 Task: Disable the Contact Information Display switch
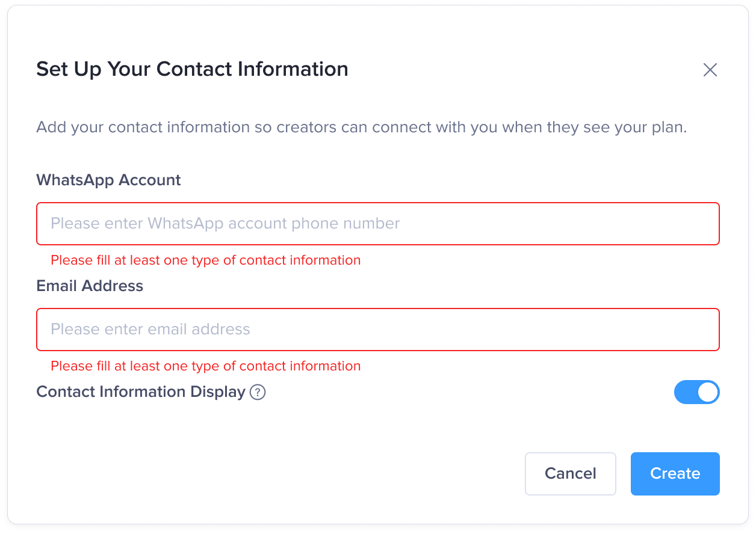(696, 392)
